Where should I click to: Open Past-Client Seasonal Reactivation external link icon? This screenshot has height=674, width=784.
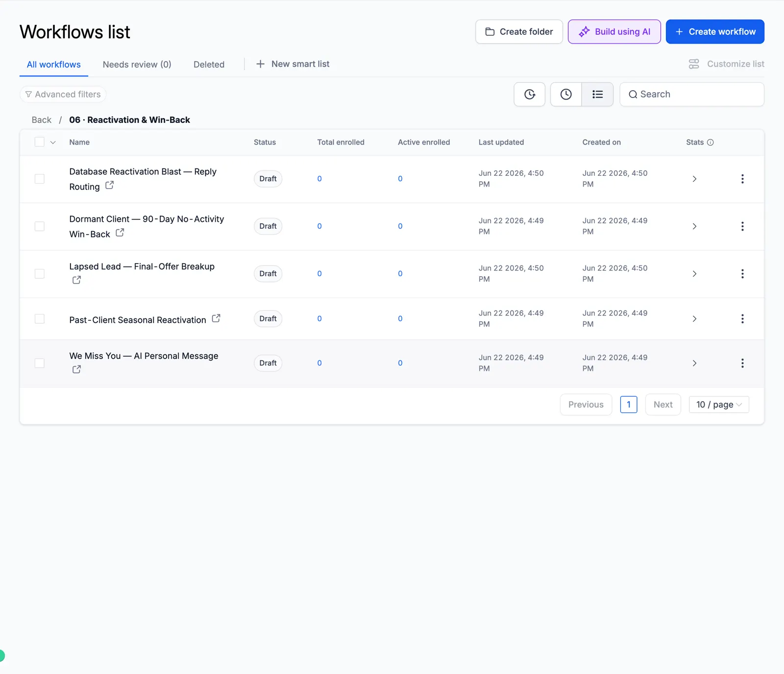click(x=216, y=318)
